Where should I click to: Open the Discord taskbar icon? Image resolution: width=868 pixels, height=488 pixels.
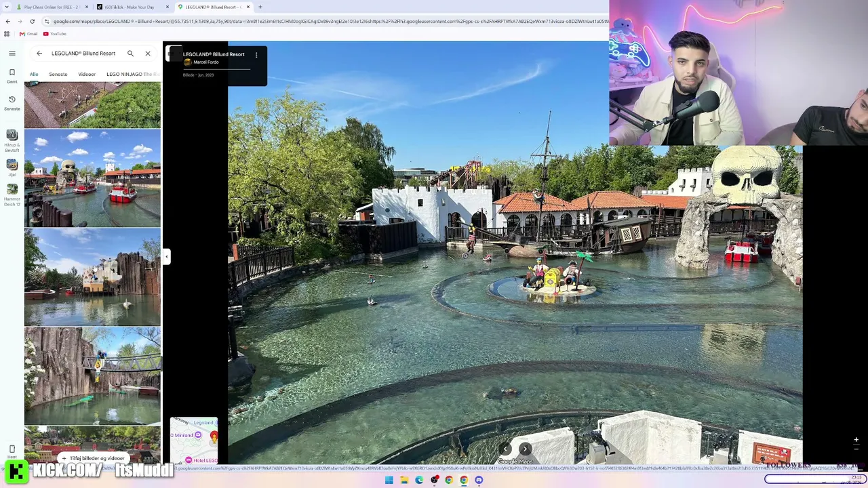click(x=479, y=480)
